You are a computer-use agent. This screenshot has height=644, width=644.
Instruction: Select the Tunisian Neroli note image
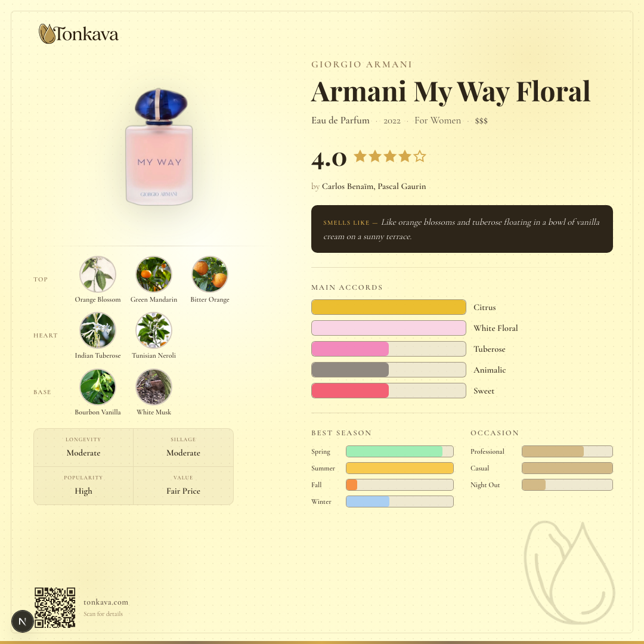tap(154, 330)
